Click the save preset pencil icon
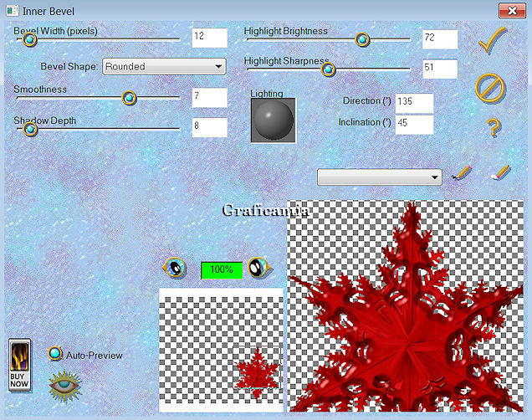Screen dimensions: 532x420 coord(462,172)
